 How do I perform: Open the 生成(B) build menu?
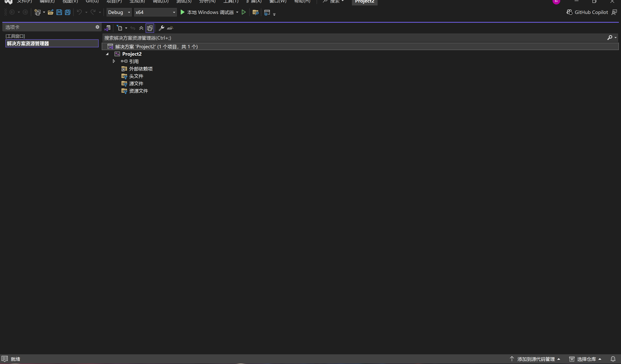click(137, 2)
